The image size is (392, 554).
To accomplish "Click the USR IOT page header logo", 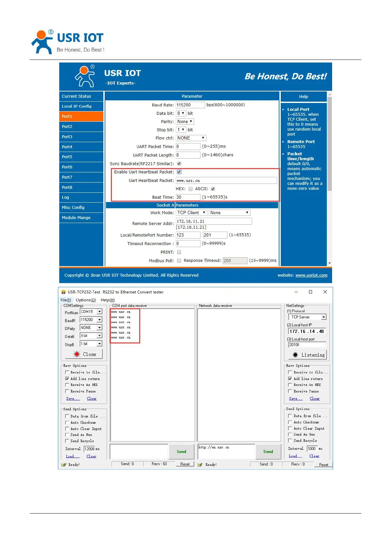I will point(68,42).
